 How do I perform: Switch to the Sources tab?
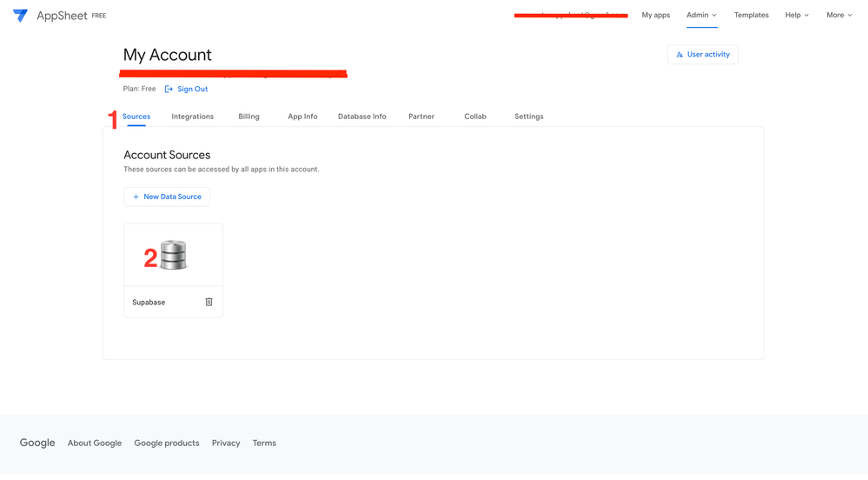point(136,117)
